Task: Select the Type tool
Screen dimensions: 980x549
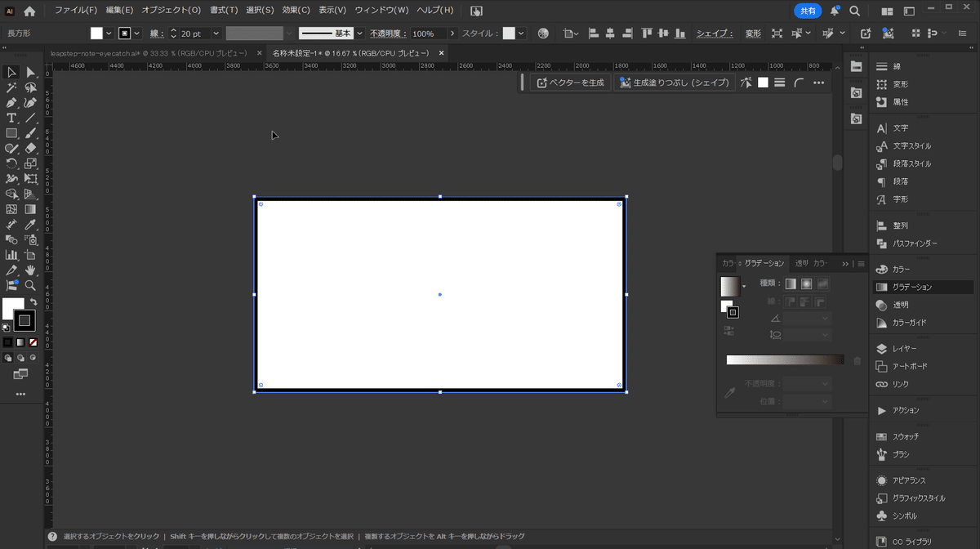Action: tap(11, 118)
